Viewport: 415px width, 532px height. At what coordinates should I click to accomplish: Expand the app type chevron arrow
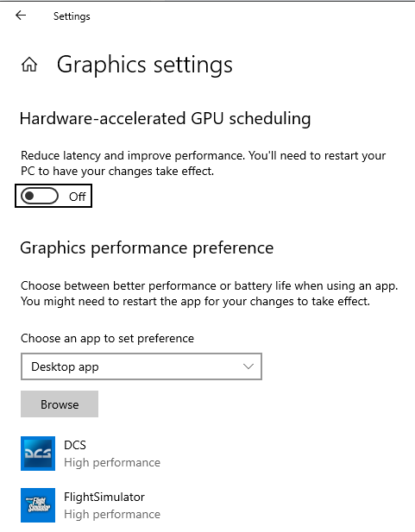pos(248,366)
